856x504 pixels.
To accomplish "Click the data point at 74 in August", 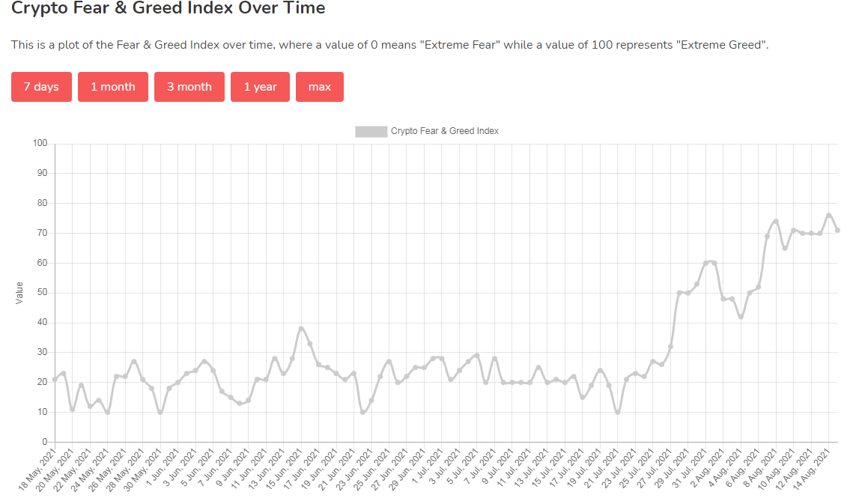I will [776, 222].
